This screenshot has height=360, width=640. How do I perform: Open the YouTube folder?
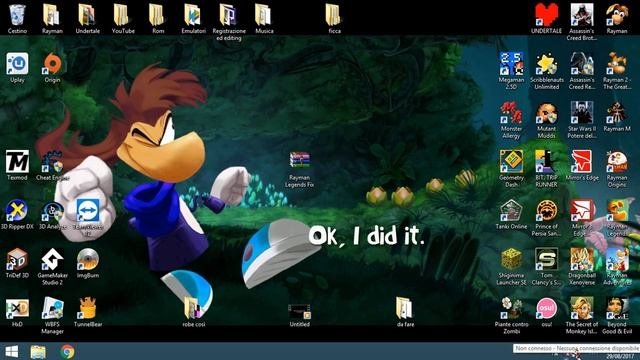(122, 15)
